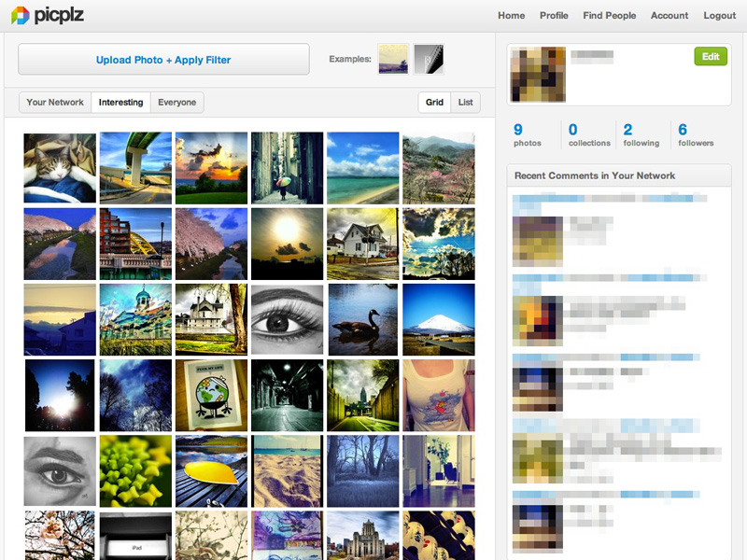Open the green star-shaped buds photo
Viewport: 747px width, 560px height.
[135, 471]
